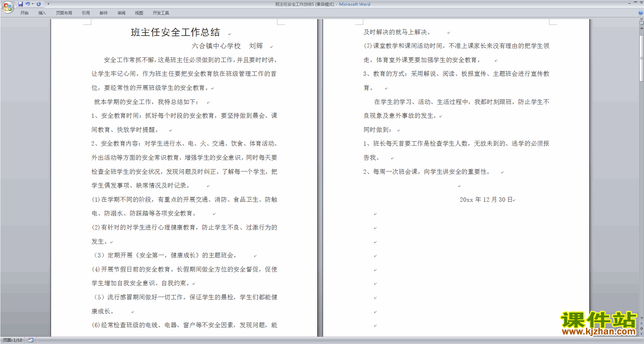Click the line starting (4)开展节假日前的安全教育
The height and width of the screenshot is (344, 644).
184,269
